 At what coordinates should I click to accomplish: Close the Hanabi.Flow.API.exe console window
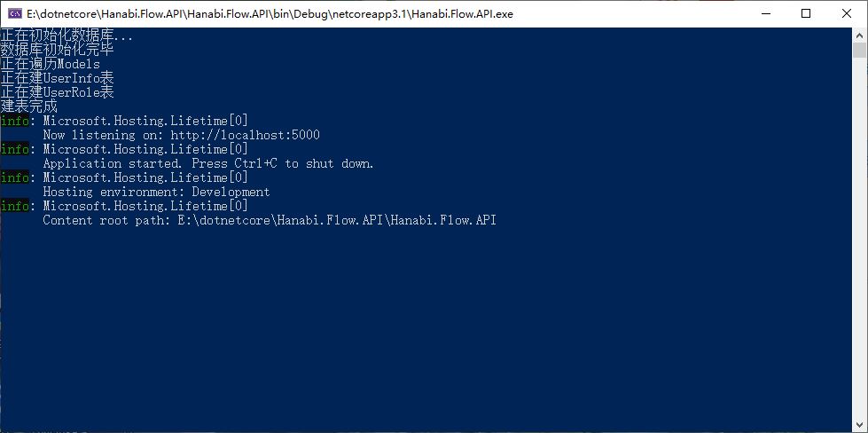pos(847,14)
